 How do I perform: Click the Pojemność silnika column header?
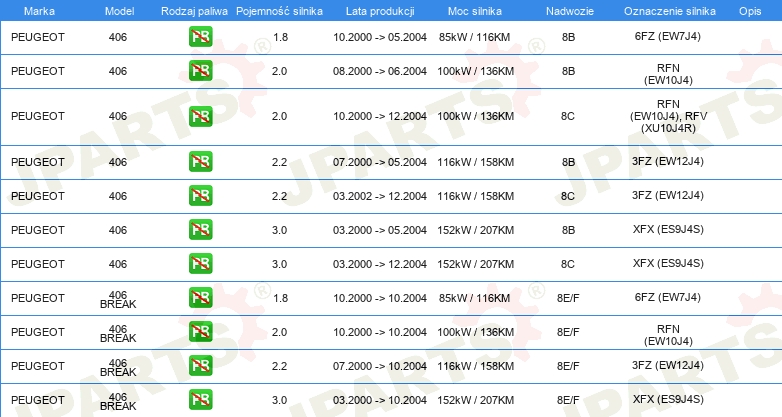click(279, 11)
